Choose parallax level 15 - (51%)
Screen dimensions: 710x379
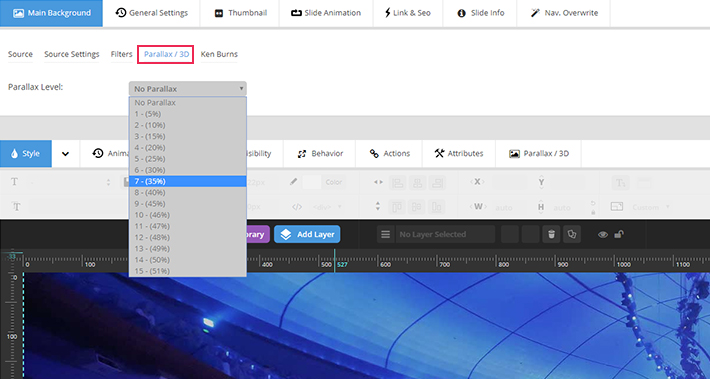tap(187, 271)
